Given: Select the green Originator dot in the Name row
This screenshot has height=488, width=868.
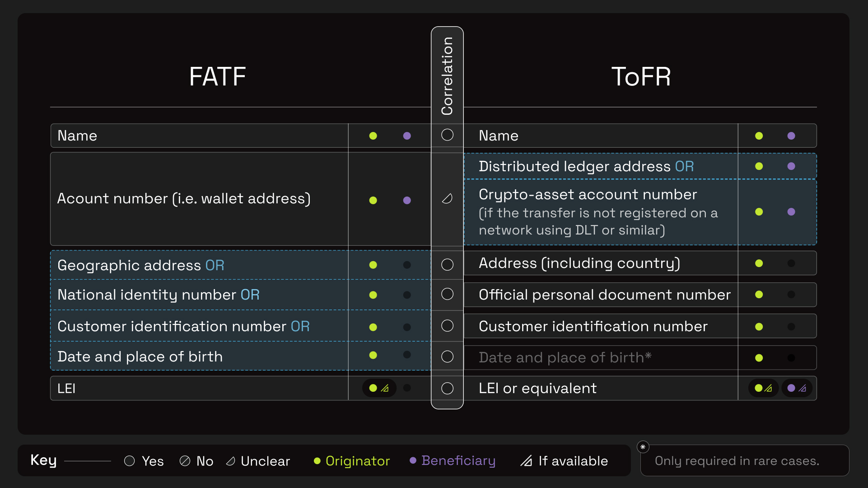Looking at the screenshot, I should 373,135.
